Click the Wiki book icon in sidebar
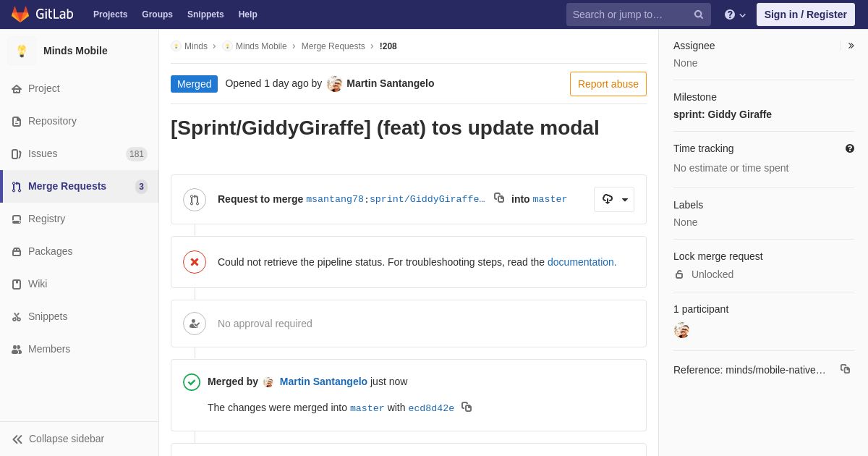Viewport: 868px width, 456px height. tap(17, 284)
